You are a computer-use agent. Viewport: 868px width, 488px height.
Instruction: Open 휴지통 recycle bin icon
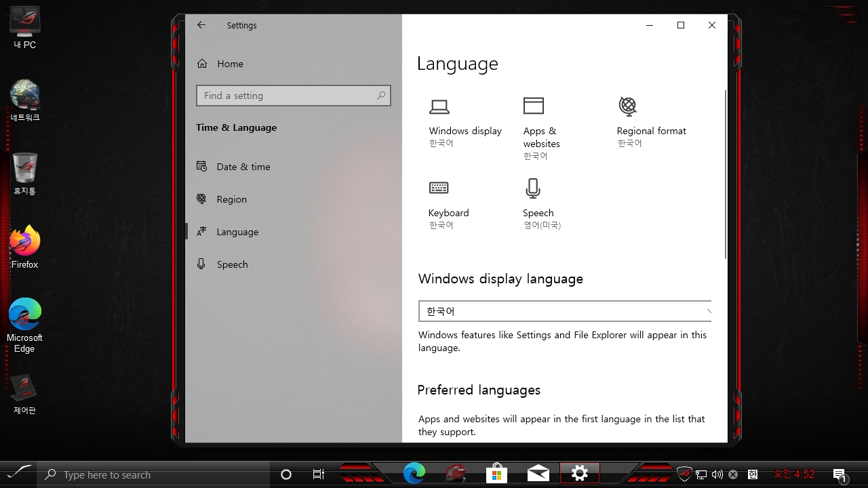25,174
